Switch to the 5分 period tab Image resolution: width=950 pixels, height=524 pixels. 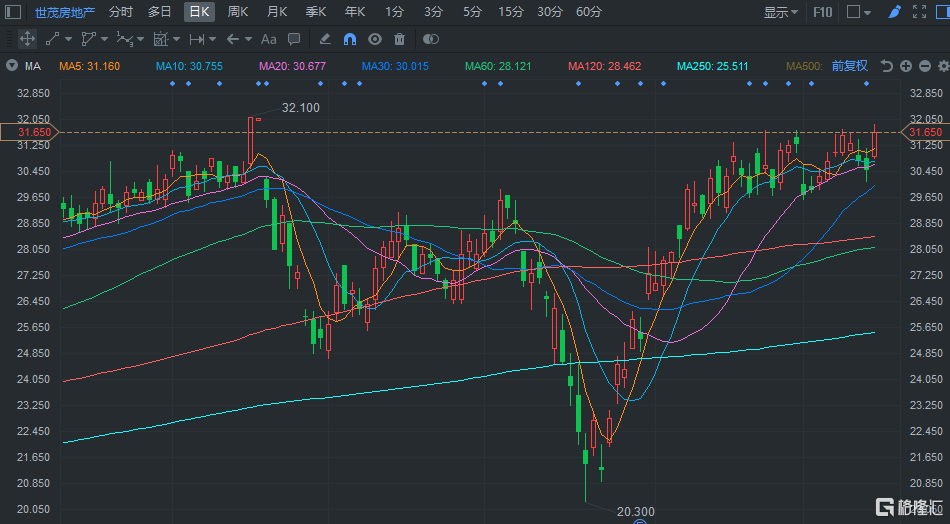point(472,12)
